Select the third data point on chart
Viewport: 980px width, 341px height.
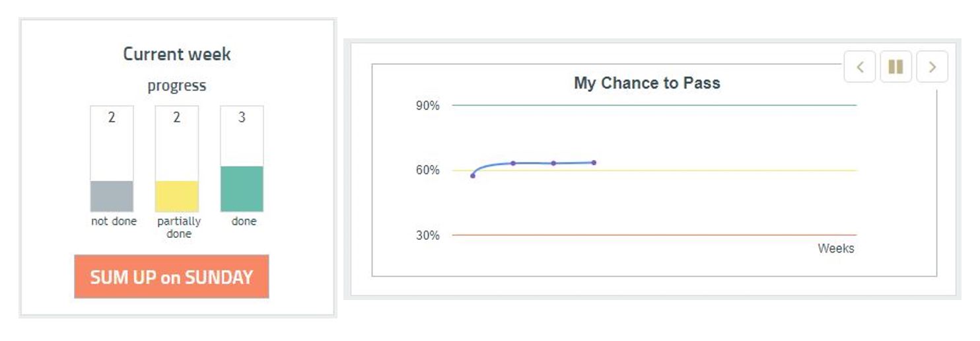[553, 163]
